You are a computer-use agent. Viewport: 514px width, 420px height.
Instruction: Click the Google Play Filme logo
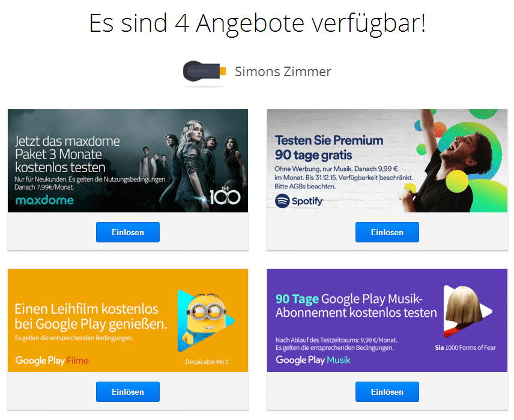tap(52, 361)
